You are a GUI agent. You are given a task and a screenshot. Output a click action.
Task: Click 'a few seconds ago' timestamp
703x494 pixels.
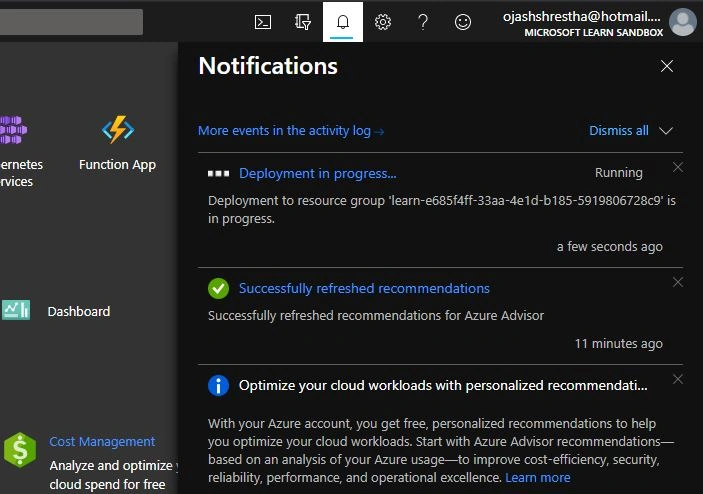pyautogui.click(x=610, y=247)
